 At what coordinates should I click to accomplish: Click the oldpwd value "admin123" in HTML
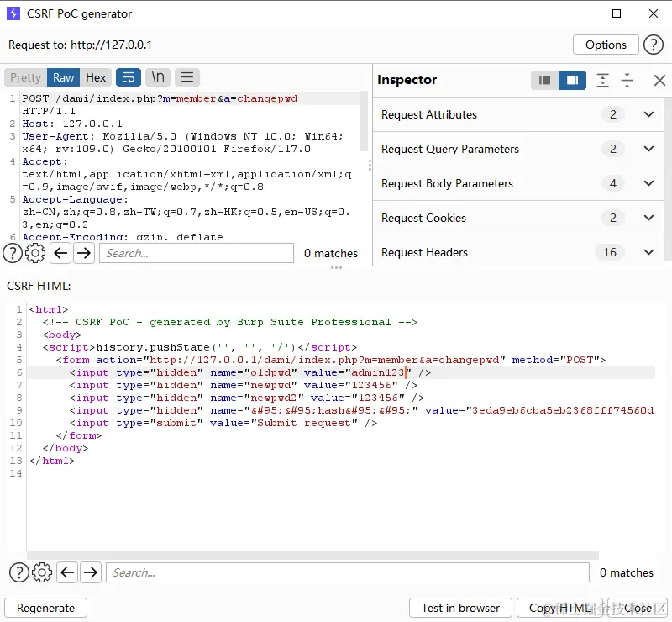point(377,372)
